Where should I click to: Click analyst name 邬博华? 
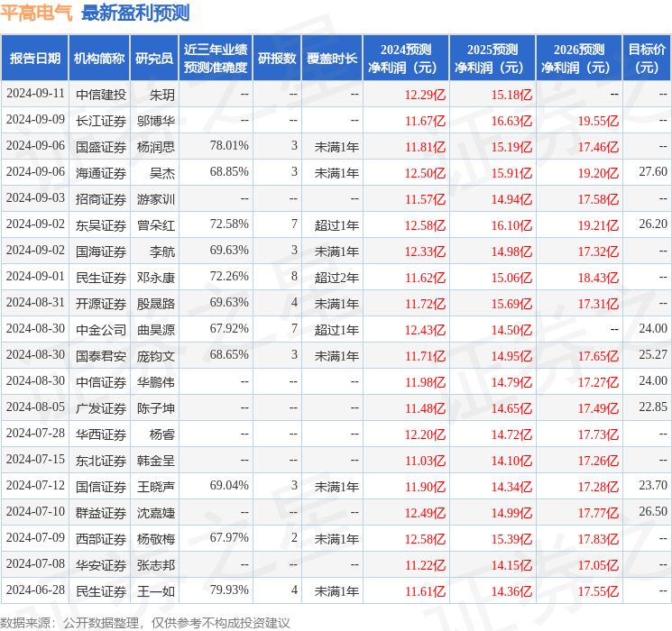coord(156,121)
